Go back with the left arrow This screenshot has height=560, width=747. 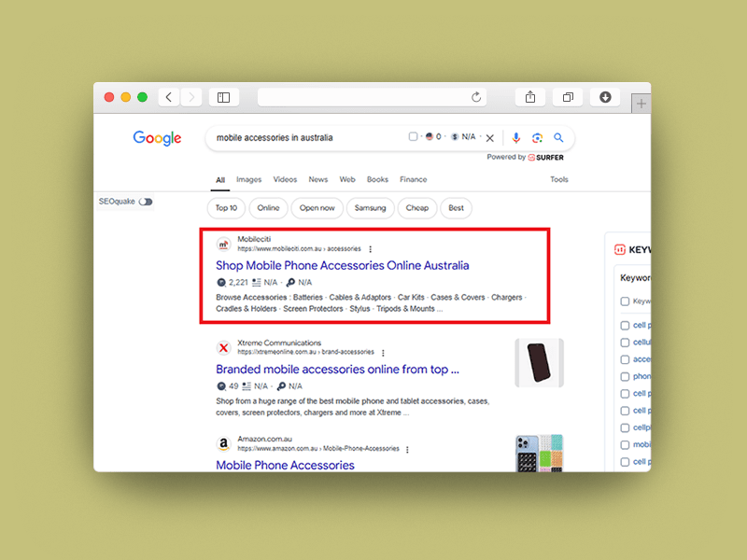point(169,97)
